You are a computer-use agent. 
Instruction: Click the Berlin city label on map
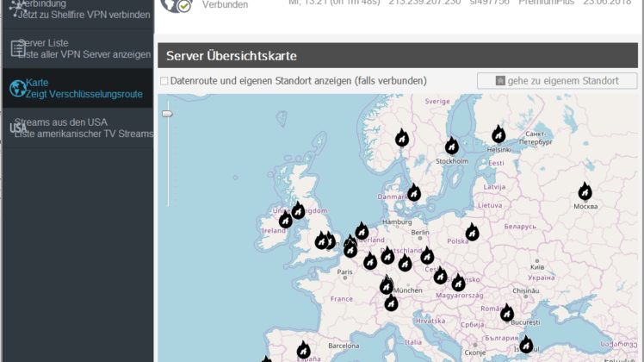[420, 232]
